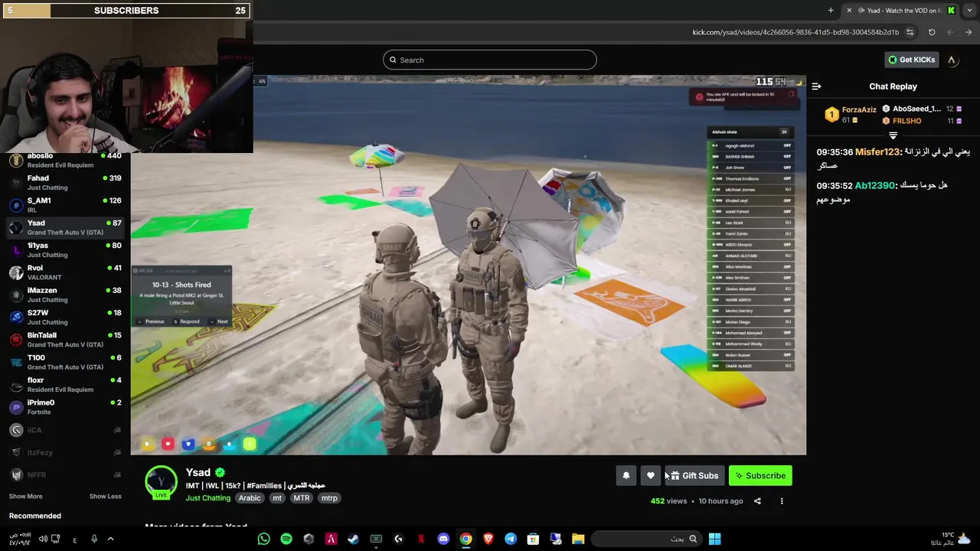Click Show Less in sidebar
The image size is (980, 551).
click(x=105, y=496)
